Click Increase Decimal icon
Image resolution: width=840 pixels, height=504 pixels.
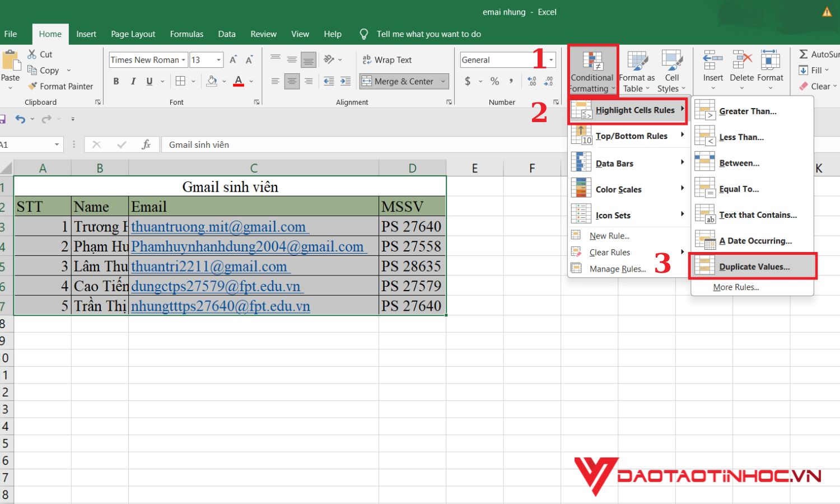point(532,81)
